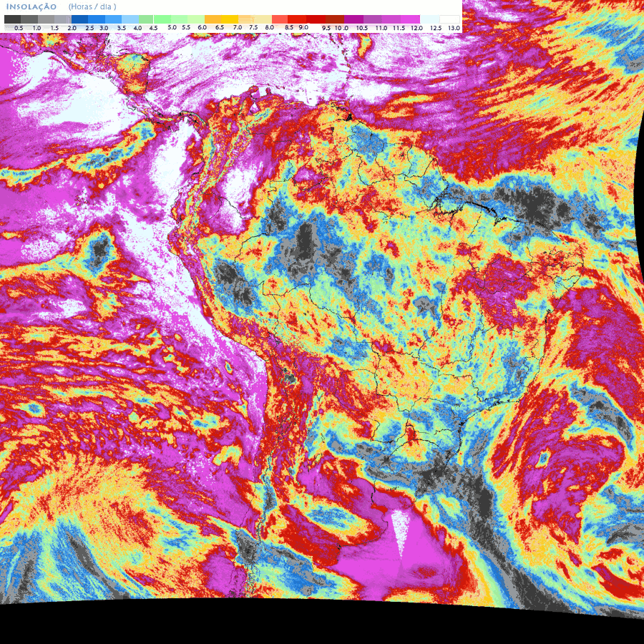Image resolution: width=644 pixels, height=644 pixels.
Task: Click the dark magenta swatch ending at 10.5
Action: [353, 19]
